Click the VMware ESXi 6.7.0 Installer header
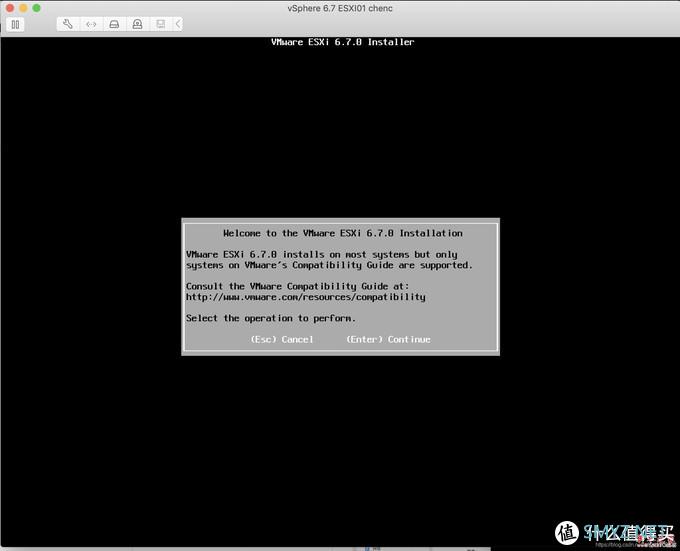 [x=343, y=42]
